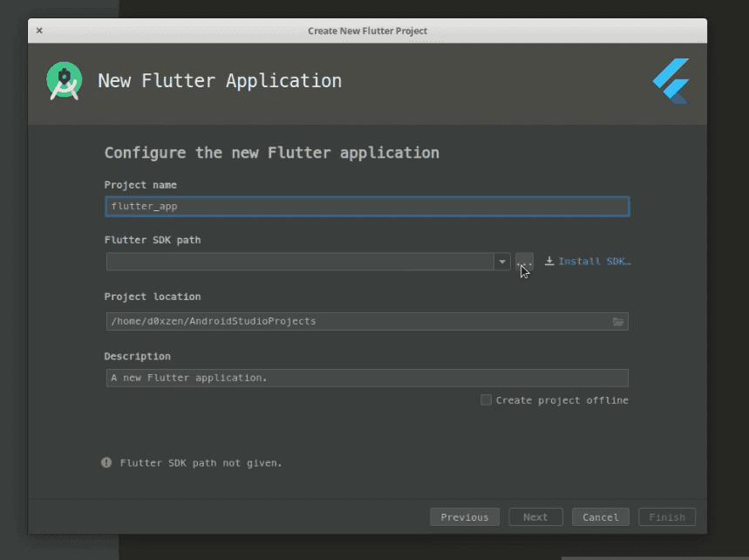Expand the Flutter SDK path dropdown arrow
The height and width of the screenshot is (560, 749).
click(502, 262)
